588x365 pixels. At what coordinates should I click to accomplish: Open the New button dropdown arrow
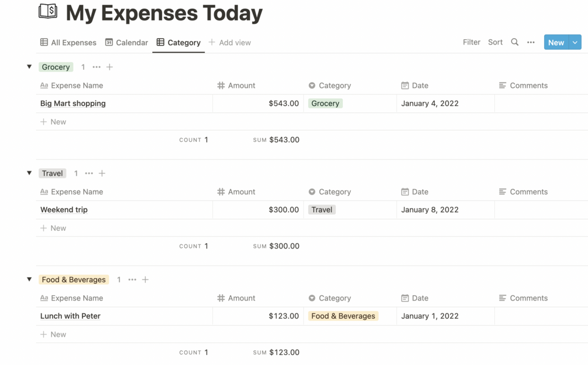[x=575, y=42]
